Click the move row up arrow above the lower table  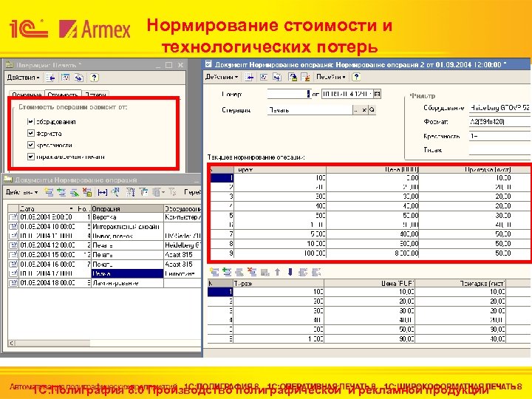point(278,272)
